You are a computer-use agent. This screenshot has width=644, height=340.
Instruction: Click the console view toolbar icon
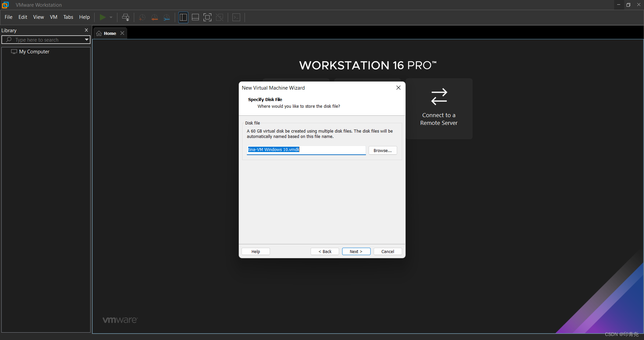point(236,17)
